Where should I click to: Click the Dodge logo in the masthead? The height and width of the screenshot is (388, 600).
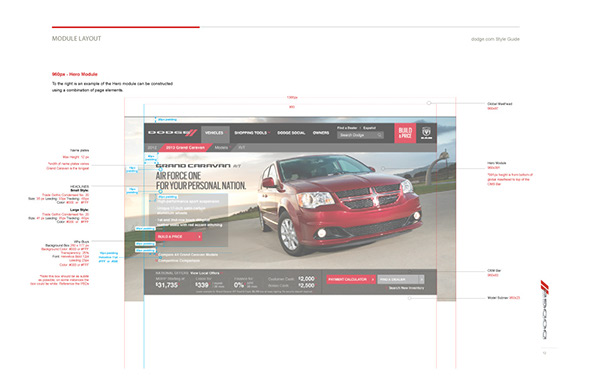(172, 133)
